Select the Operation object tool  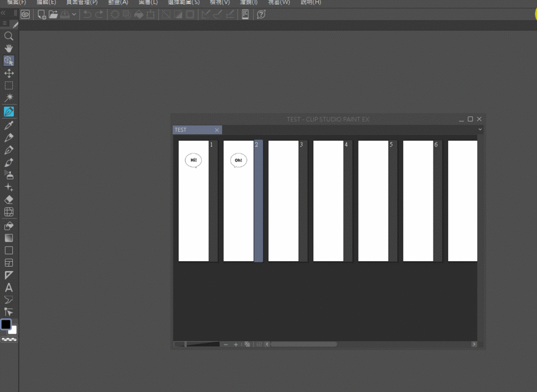(x=9, y=60)
